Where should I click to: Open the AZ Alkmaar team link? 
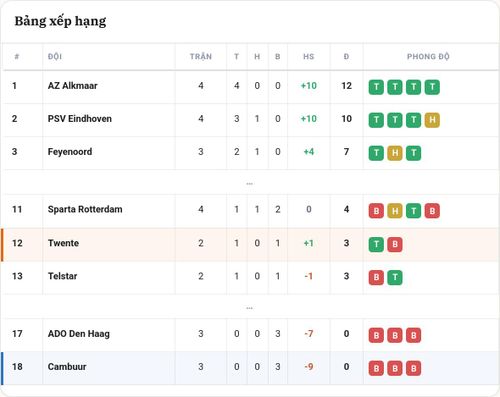[73, 86]
